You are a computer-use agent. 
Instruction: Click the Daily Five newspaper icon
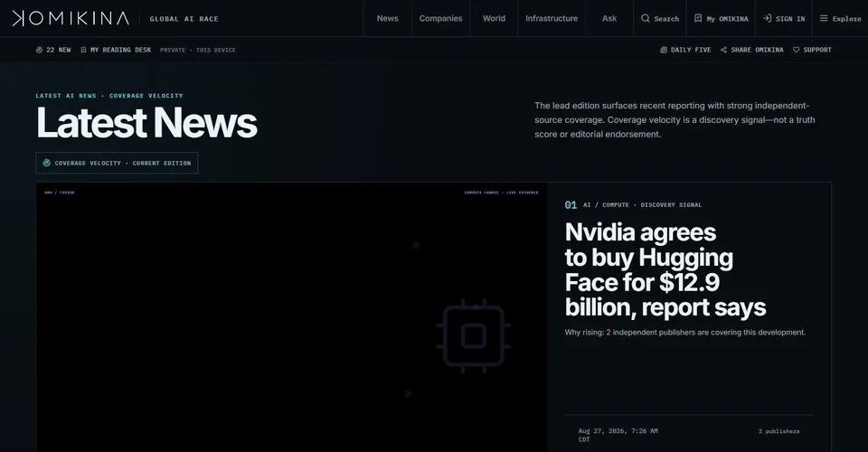[664, 50]
